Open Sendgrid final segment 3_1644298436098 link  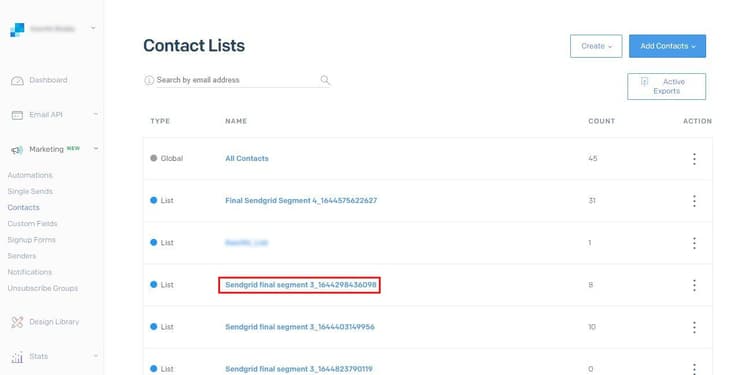300,285
